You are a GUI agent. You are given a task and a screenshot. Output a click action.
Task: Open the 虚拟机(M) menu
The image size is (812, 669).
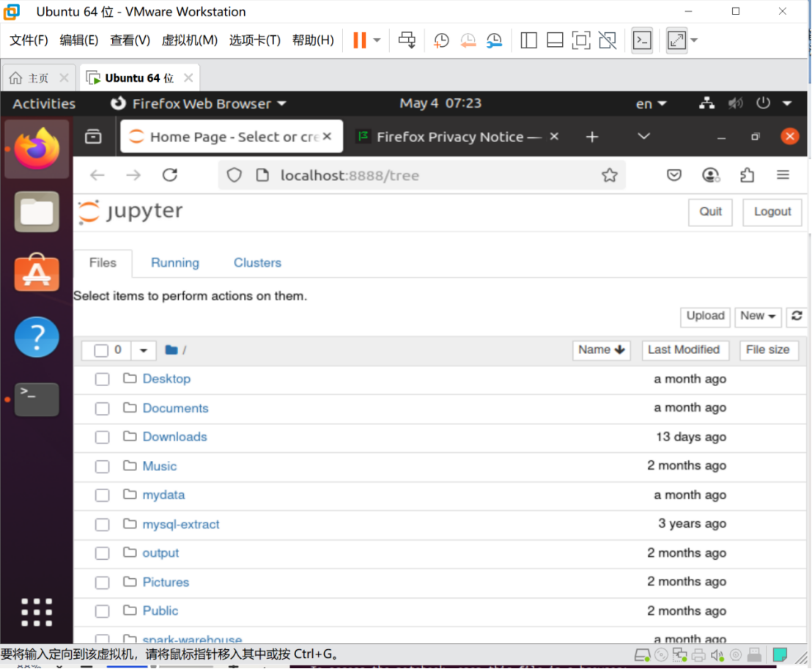[190, 40]
